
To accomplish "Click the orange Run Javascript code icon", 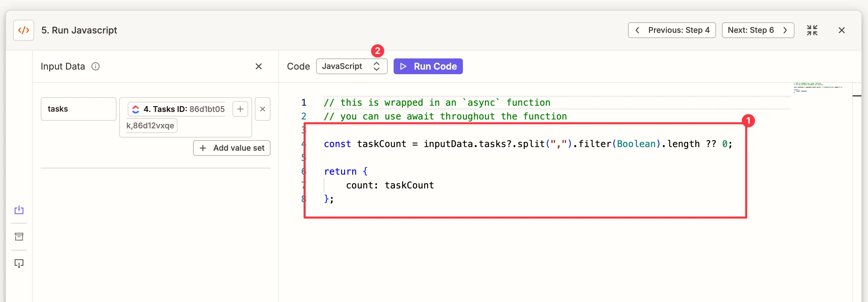I will (23, 30).
